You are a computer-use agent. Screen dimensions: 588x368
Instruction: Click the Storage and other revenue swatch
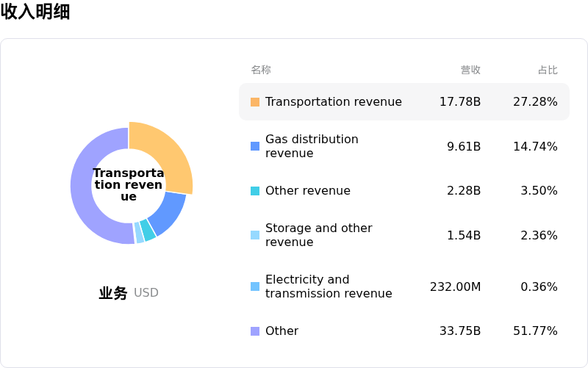click(255, 235)
